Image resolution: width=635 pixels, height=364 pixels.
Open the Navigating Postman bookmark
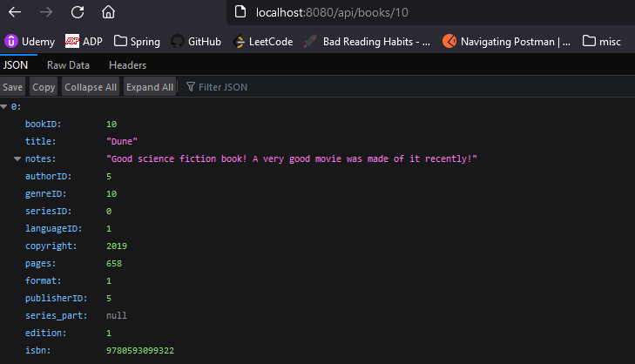pos(506,41)
